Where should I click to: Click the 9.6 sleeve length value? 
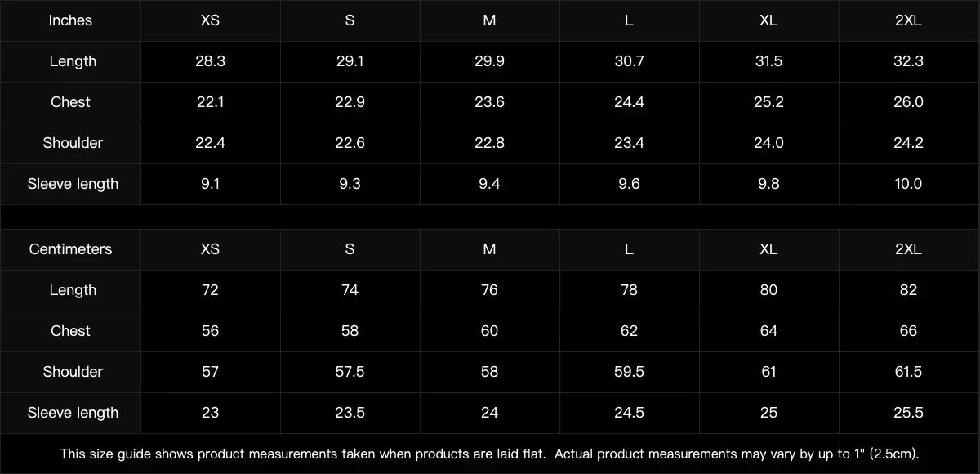[629, 184]
